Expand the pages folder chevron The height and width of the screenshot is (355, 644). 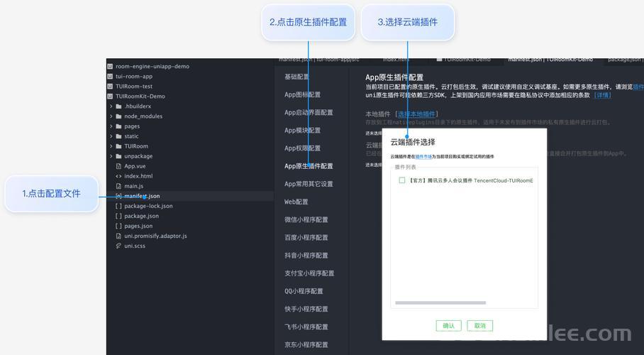click(111, 126)
